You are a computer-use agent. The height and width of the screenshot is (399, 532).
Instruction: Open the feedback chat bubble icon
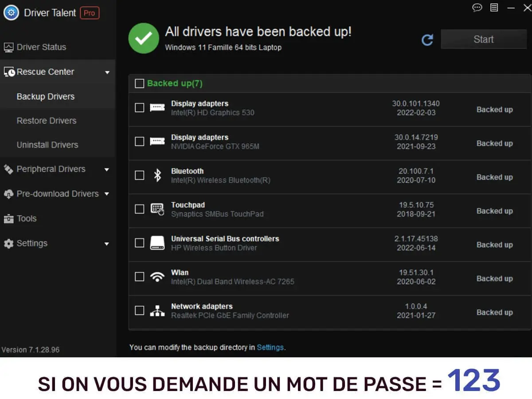click(477, 8)
